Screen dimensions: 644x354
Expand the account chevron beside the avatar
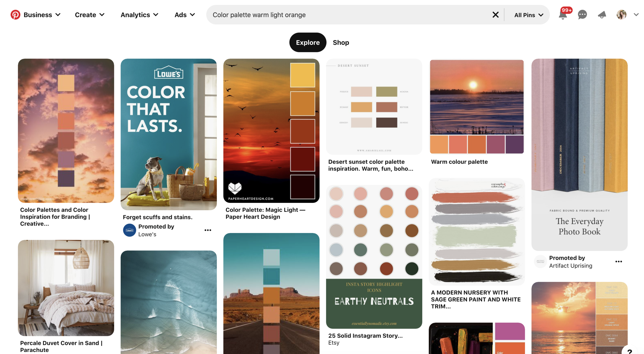636,15
